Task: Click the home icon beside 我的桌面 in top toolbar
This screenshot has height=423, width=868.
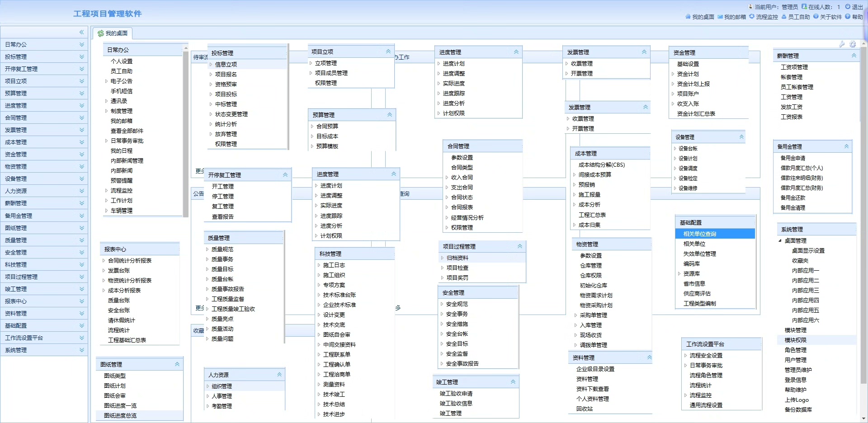Action: [x=688, y=17]
